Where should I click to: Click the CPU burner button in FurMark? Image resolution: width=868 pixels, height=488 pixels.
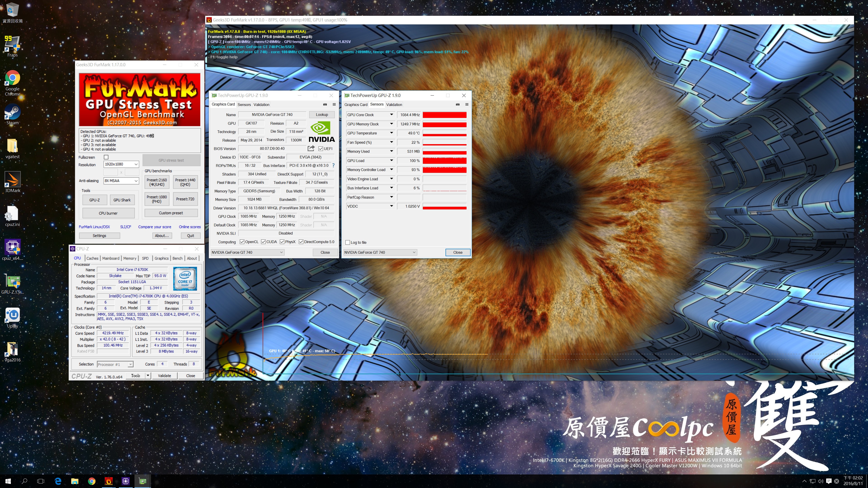coord(108,213)
